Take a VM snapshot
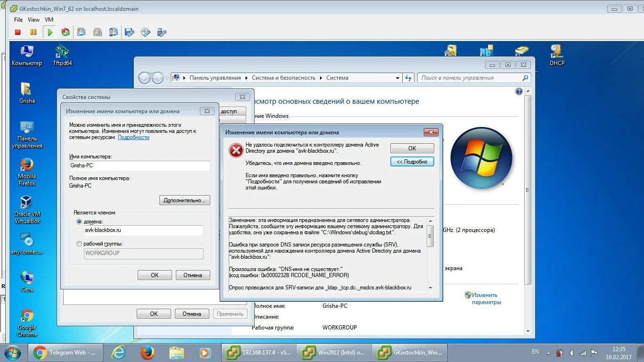 82,33
